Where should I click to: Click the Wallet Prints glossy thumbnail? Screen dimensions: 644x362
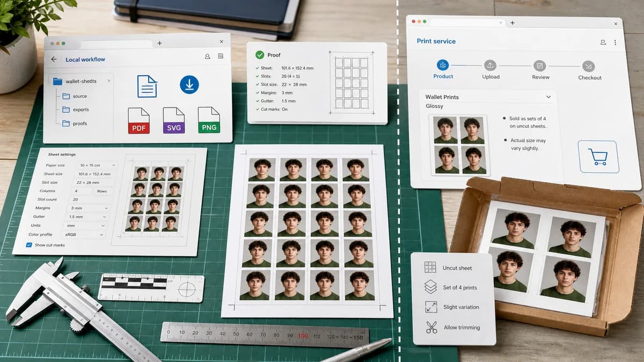click(458, 145)
